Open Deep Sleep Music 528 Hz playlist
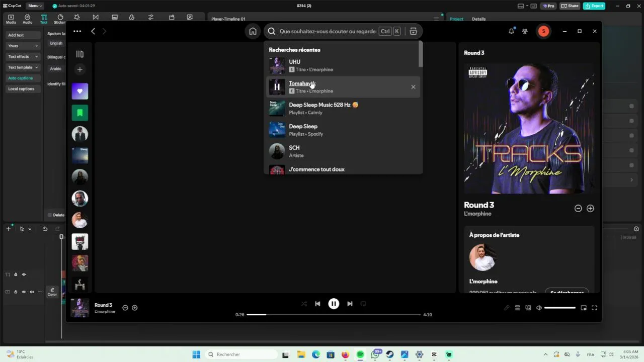 coord(343,109)
